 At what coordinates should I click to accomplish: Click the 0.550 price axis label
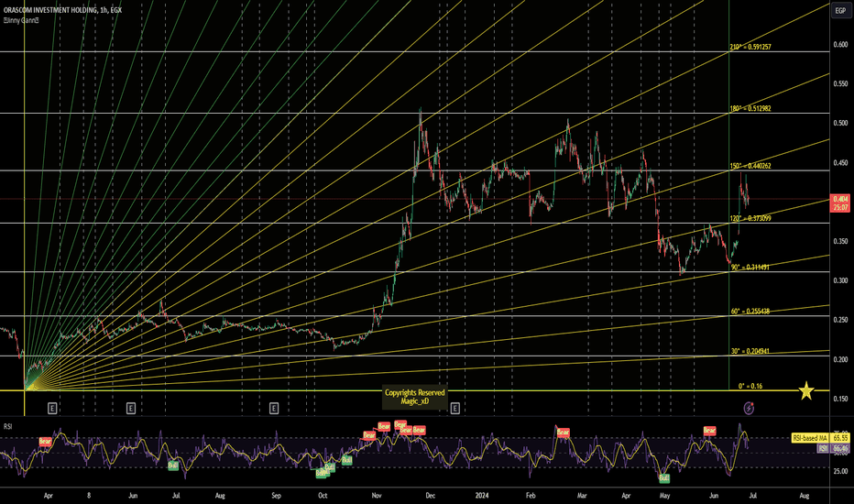840,83
